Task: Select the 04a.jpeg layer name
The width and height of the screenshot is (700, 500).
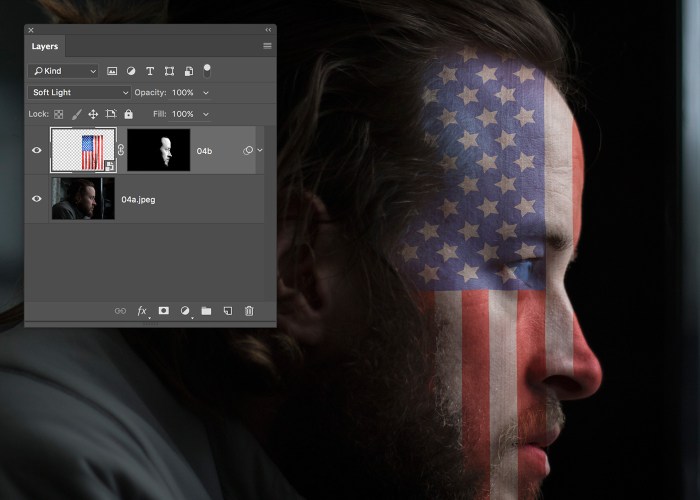Action: (x=138, y=200)
